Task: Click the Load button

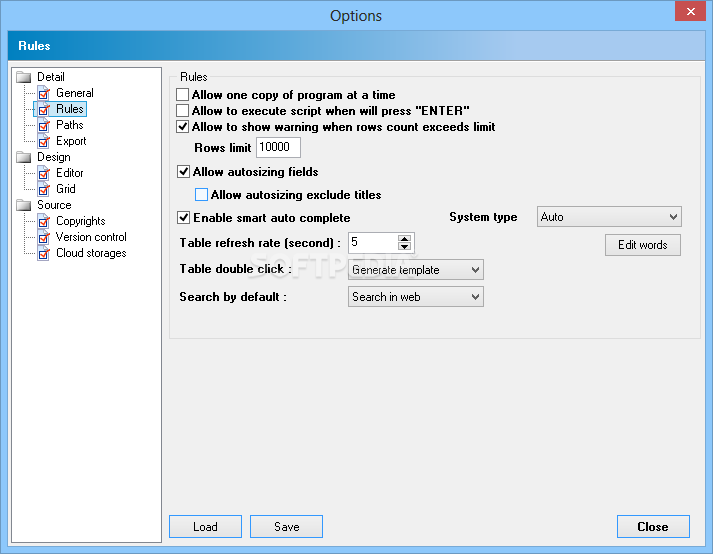Action: point(206,527)
